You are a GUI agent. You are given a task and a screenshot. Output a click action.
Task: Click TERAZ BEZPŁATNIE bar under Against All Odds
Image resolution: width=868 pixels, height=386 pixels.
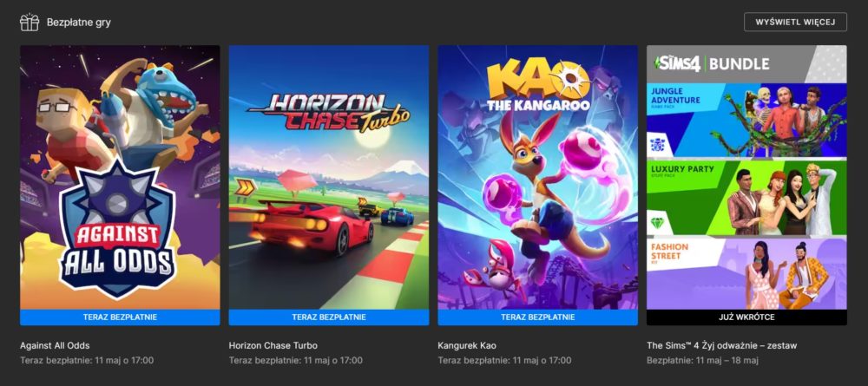pyautogui.click(x=120, y=317)
